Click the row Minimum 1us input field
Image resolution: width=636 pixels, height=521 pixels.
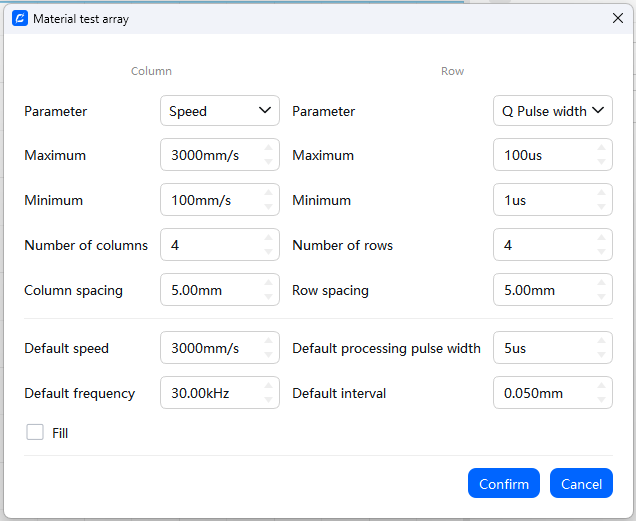pos(541,200)
